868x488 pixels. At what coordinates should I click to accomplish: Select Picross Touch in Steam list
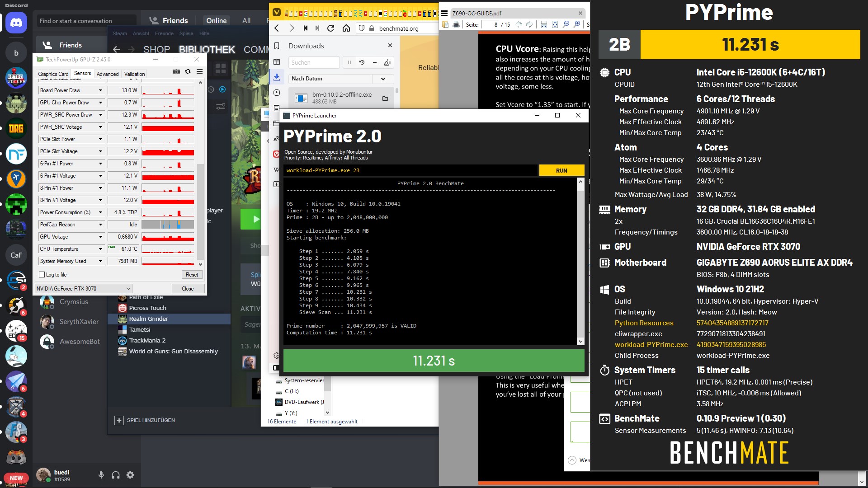(169, 308)
